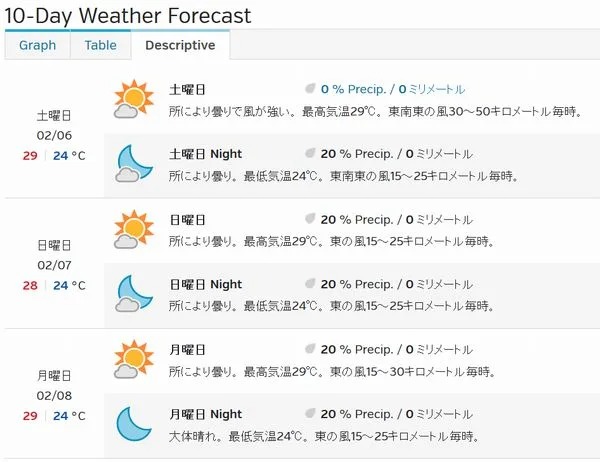Click the 日曜日 Night heading
600x462 pixels.
pyautogui.click(x=205, y=284)
